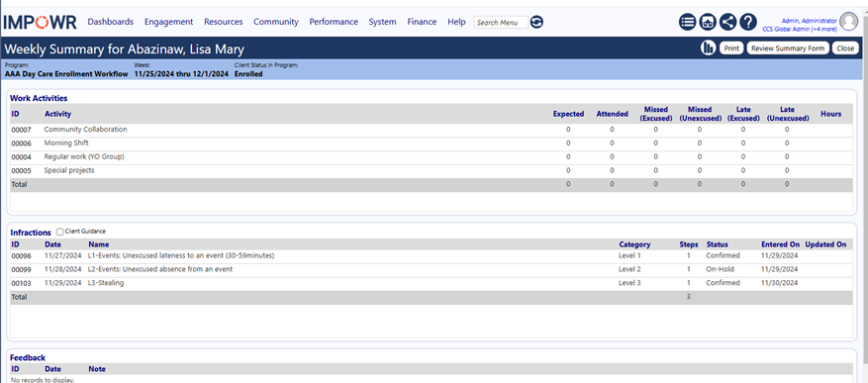The height and width of the screenshot is (383, 868).
Task: Click the Expected column header
Action: (x=568, y=114)
